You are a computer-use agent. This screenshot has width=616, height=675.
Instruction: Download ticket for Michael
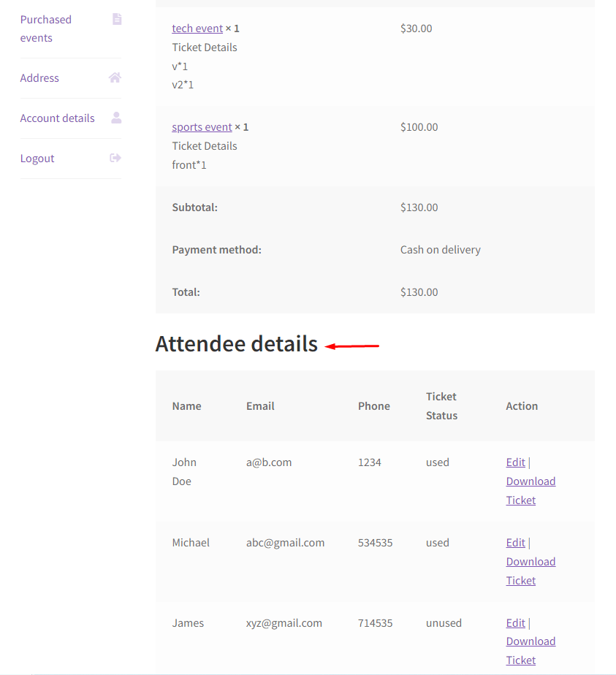click(x=531, y=571)
